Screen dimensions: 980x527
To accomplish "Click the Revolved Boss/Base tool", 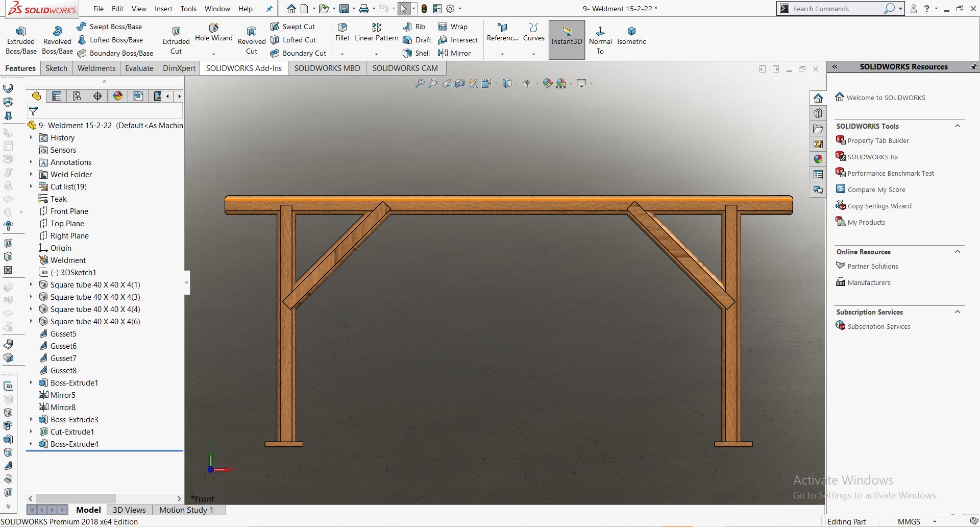I will pyautogui.click(x=57, y=40).
